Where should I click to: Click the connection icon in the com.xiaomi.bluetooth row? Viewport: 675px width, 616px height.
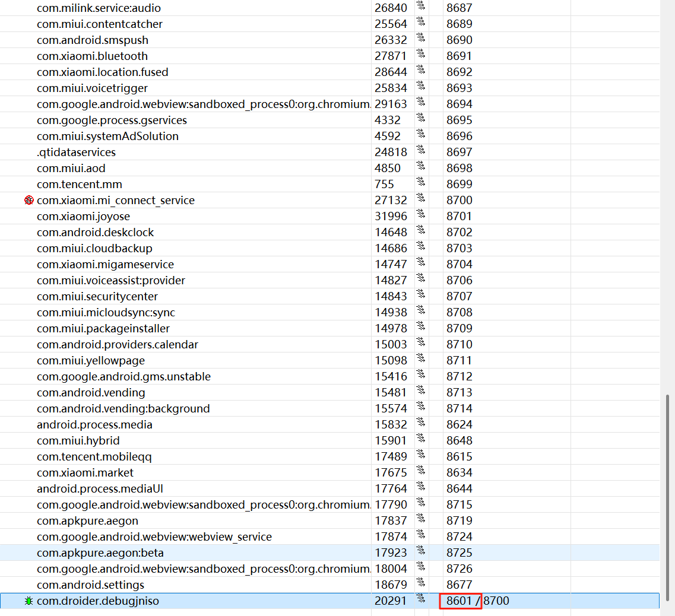pos(421,54)
